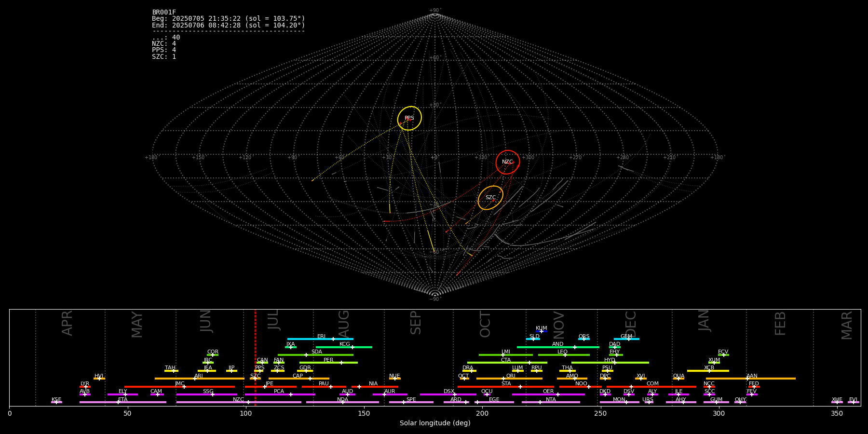Select the COM shower label in timeline
Screen dimensions: 868x434
653,384
